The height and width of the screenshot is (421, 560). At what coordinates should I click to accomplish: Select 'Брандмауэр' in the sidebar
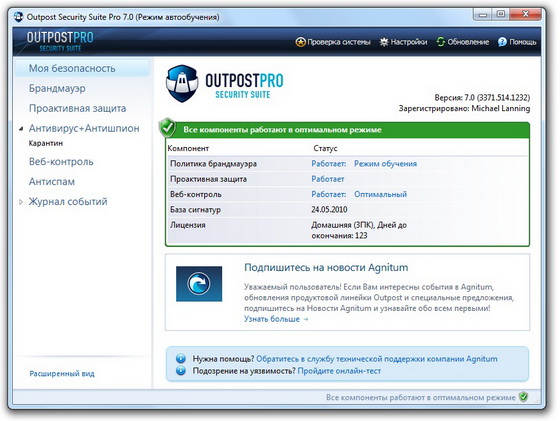[x=57, y=88]
